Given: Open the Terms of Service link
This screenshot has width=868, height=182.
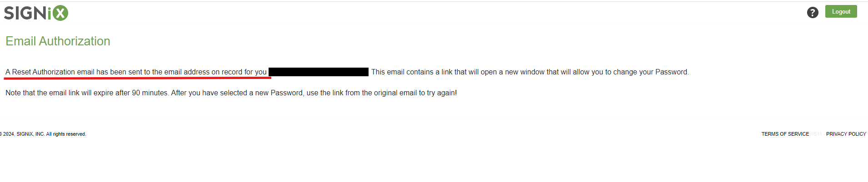Looking at the screenshot, I should click(x=785, y=134).
